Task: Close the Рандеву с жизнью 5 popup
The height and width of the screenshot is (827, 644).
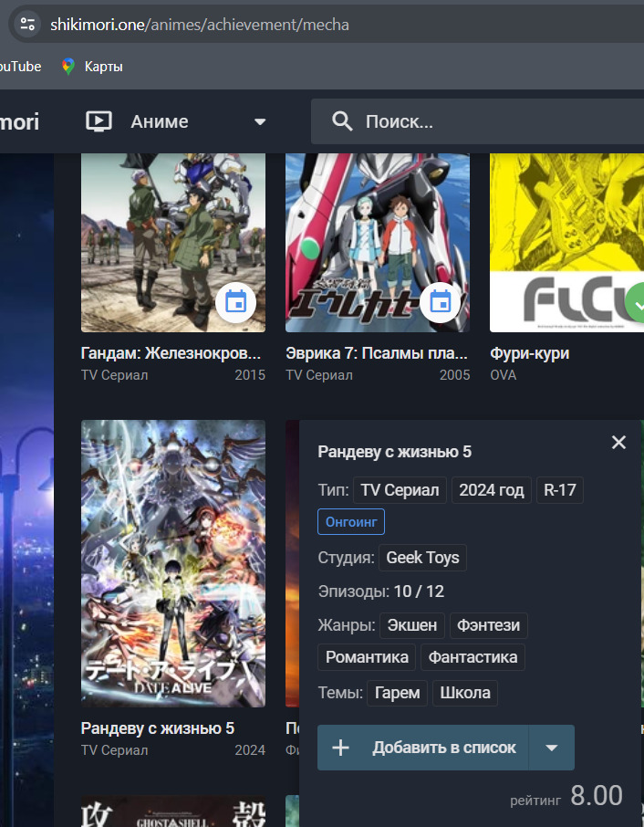Action: pos(618,443)
